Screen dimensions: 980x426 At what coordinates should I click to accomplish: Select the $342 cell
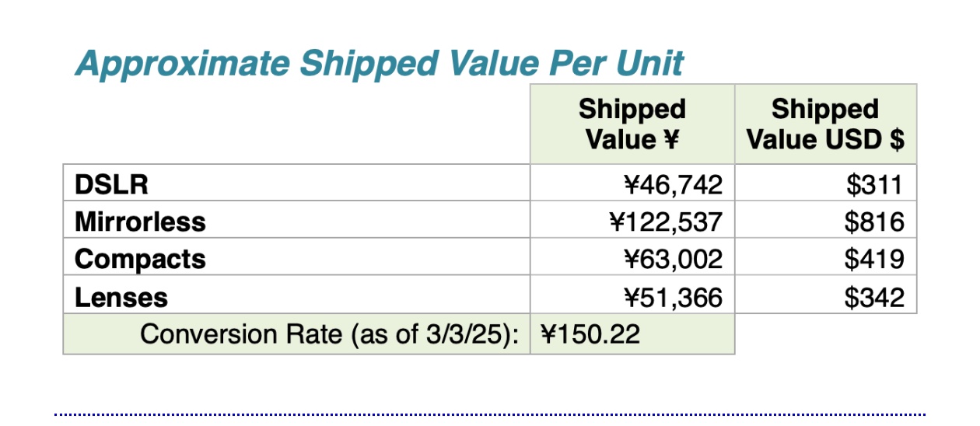(825, 295)
